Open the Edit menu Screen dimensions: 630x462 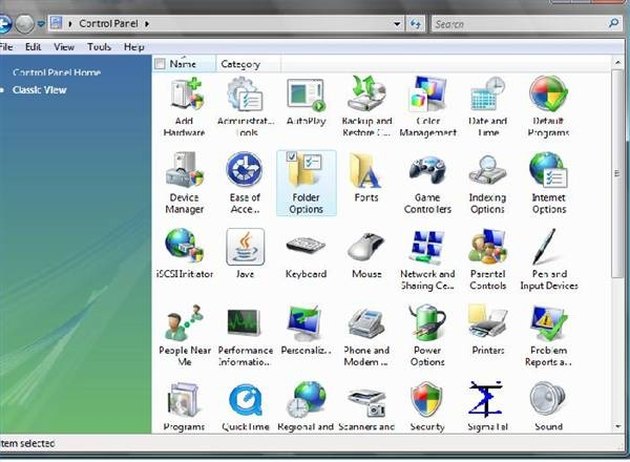pyautogui.click(x=33, y=47)
